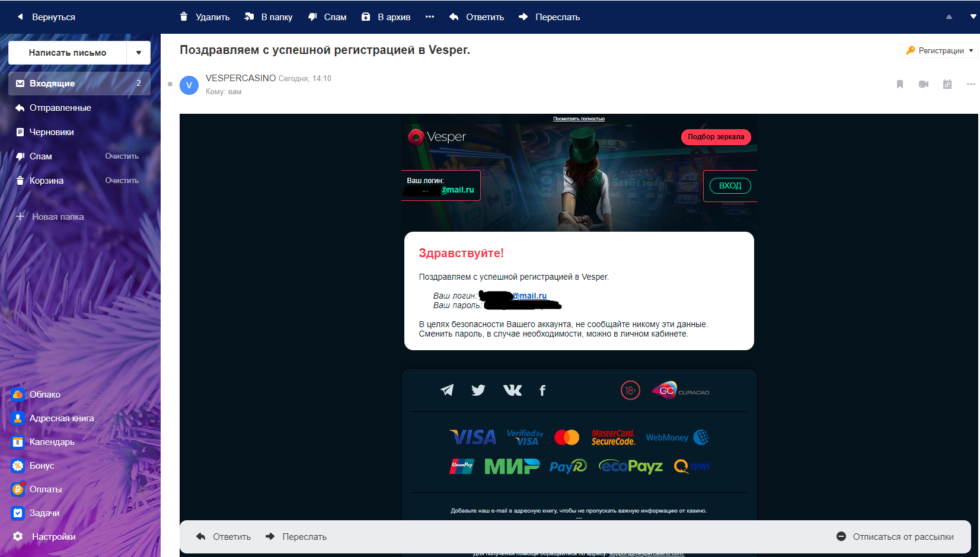Clear the Корзина folder with Очистить
Image resolution: width=980 pixels, height=557 pixels.
click(122, 181)
